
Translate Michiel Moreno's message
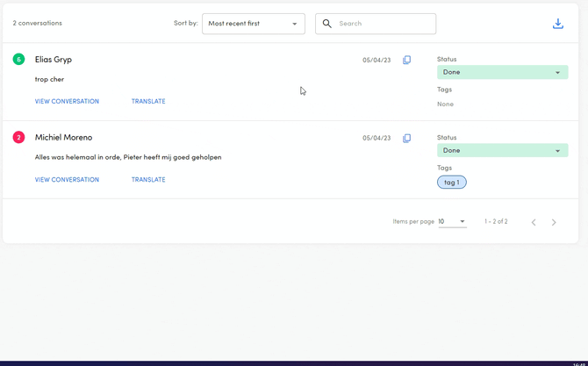pos(148,180)
